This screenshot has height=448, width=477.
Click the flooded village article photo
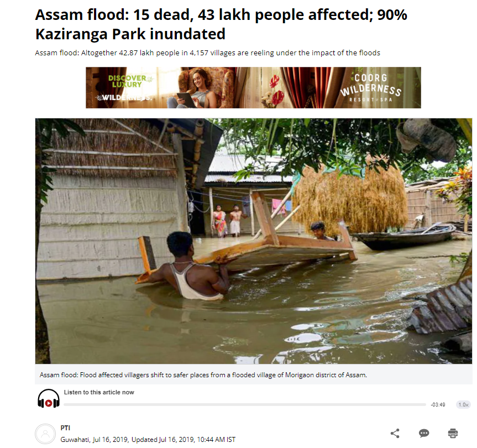[x=253, y=241]
